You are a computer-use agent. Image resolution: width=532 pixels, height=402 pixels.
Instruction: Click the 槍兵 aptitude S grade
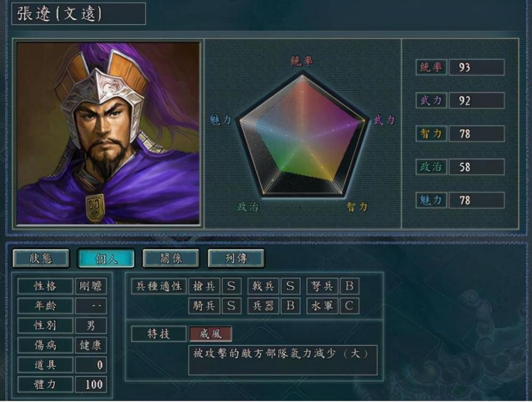(231, 286)
